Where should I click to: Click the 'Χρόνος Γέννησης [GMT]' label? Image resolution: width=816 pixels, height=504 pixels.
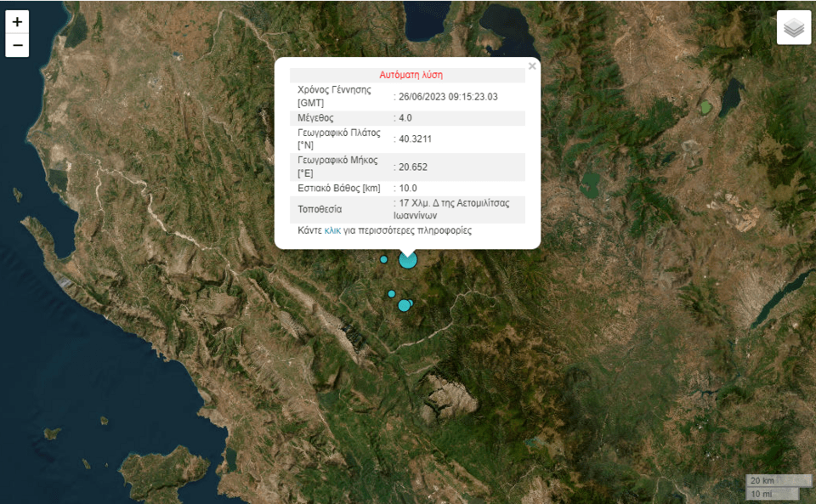point(334,96)
